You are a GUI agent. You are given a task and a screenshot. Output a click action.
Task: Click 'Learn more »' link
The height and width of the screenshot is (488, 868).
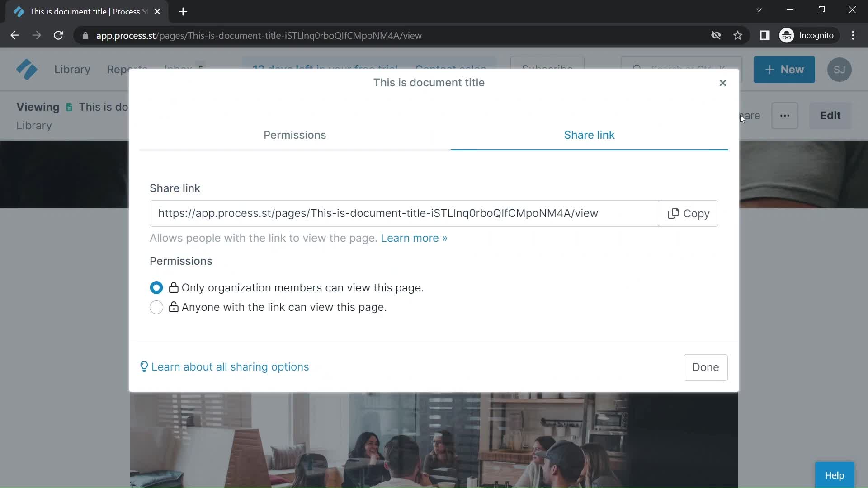414,238
